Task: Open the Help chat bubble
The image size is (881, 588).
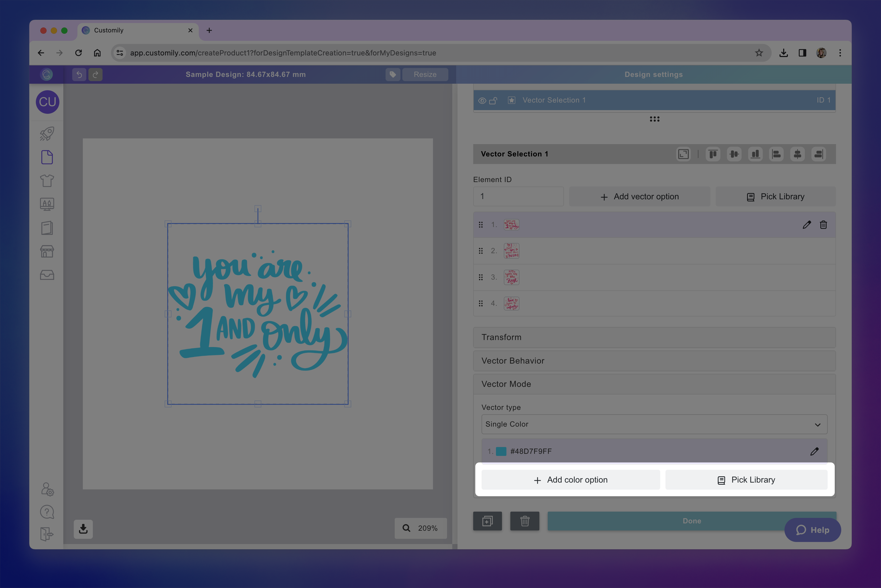Action: tap(812, 530)
